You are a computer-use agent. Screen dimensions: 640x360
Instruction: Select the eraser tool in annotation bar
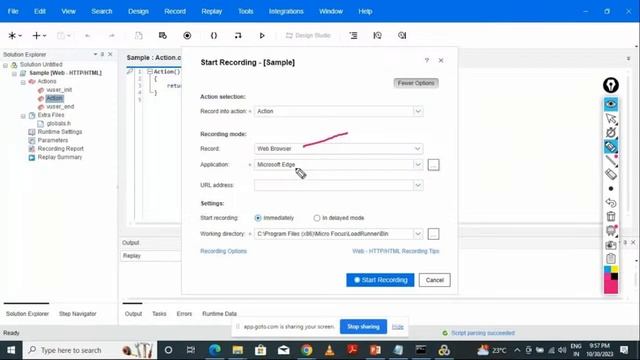tap(611, 174)
